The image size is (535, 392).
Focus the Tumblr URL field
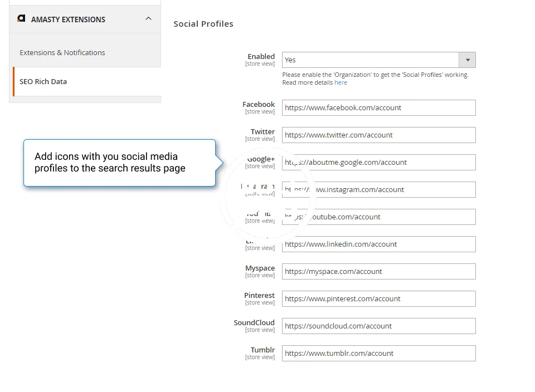(378, 354)
